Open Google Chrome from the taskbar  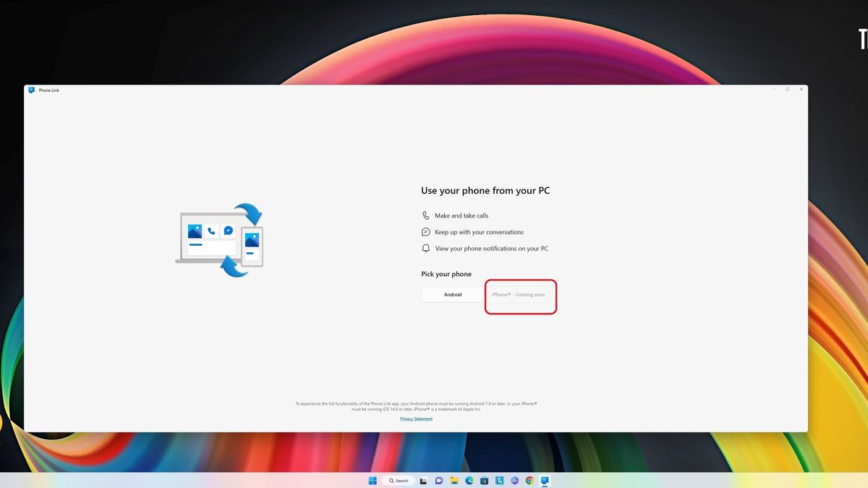(x=529, y=480)
